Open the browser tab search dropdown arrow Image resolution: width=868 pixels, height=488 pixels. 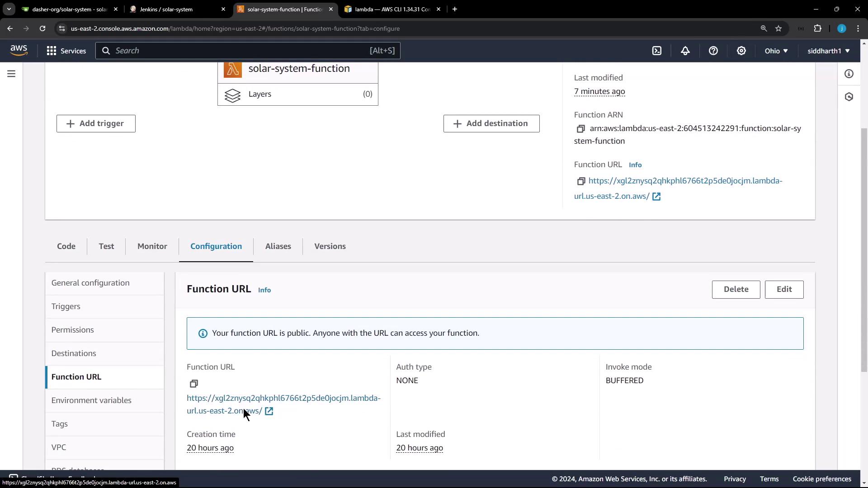pyautogui.click(x=9, y=9)
